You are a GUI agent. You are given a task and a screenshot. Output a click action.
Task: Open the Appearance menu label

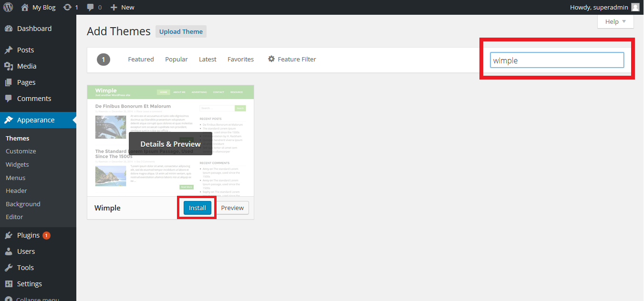point(36,120)
